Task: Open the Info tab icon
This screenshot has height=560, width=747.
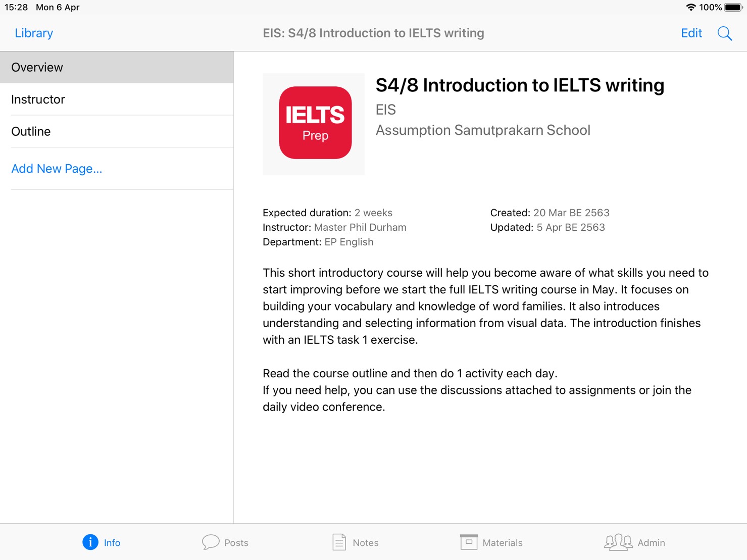Action: [x=90, y=542]
